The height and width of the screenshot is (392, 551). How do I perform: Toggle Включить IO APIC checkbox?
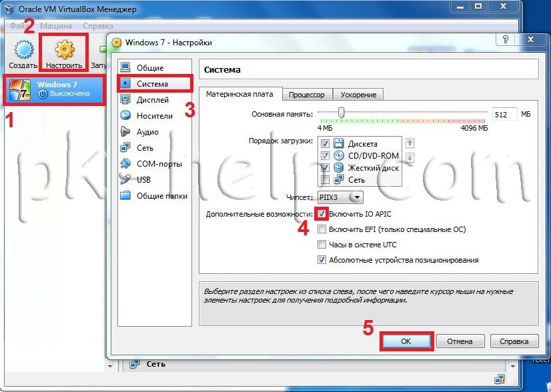coord(322,214)
